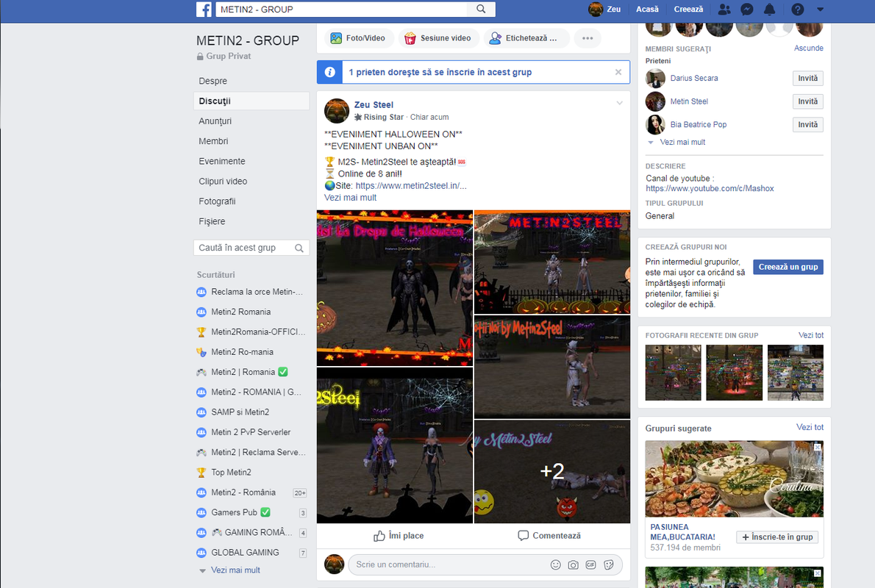Open Despre section of group
The image size is (875, 588).
[213, 81]
